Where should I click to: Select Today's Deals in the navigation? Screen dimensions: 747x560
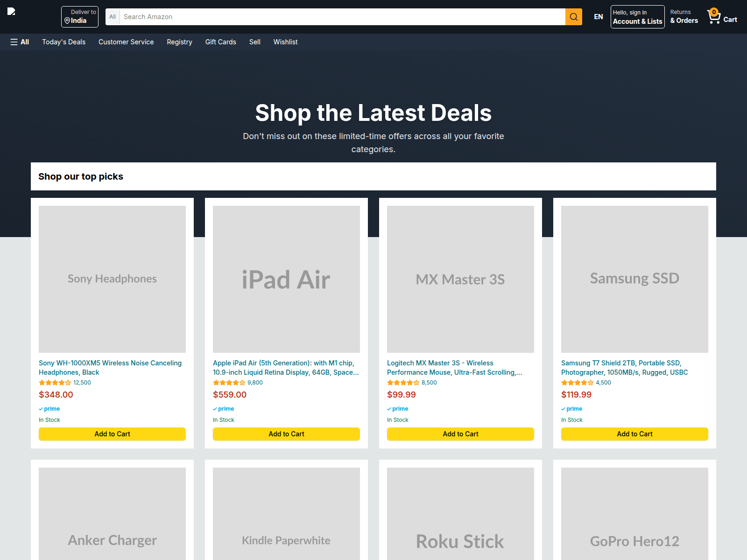click(x=63, y=42)
